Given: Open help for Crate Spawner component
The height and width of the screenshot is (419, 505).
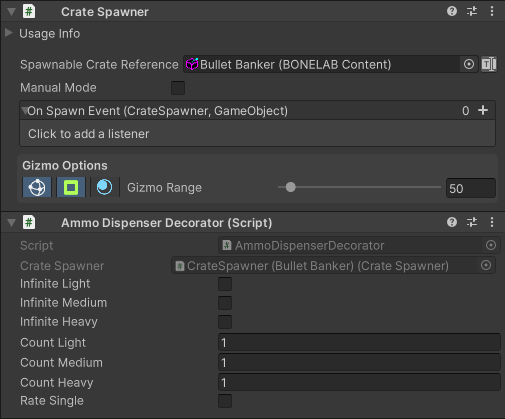Looking at the screenshot, I should tap(452, 11).
